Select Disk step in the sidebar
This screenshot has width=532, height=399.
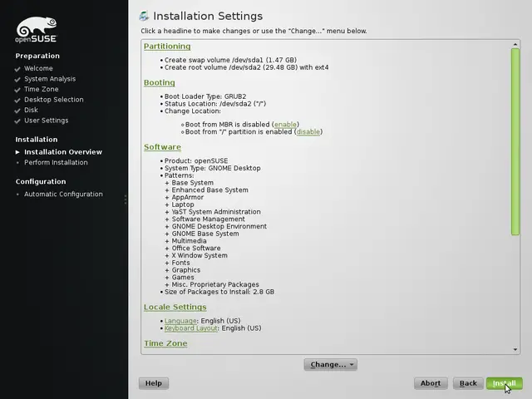pyautogui.click(x=31, y=110)
